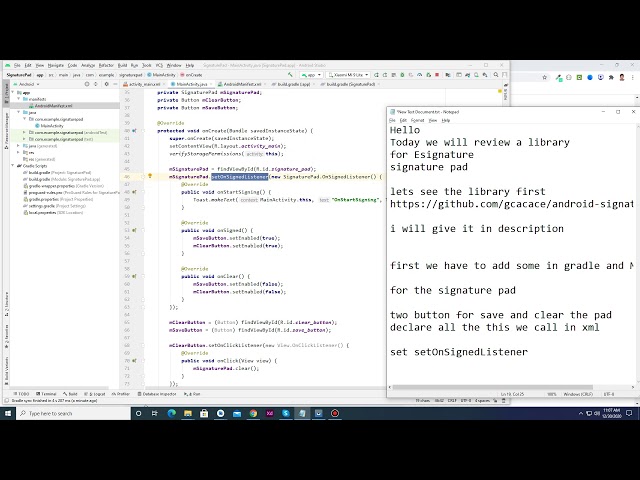This screenshot has height=480, width=640.
Task: Open the app run configuration dropdown
Action: pyautogui.click(x=311, y=75)
